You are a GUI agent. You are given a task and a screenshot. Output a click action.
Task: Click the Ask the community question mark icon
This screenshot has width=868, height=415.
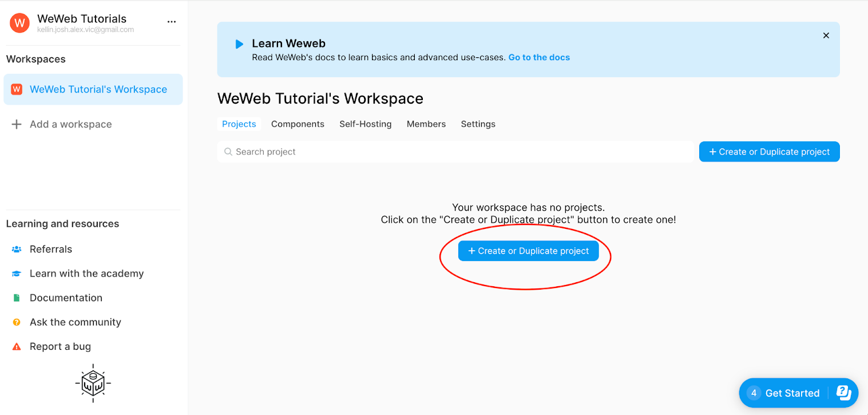17,322
